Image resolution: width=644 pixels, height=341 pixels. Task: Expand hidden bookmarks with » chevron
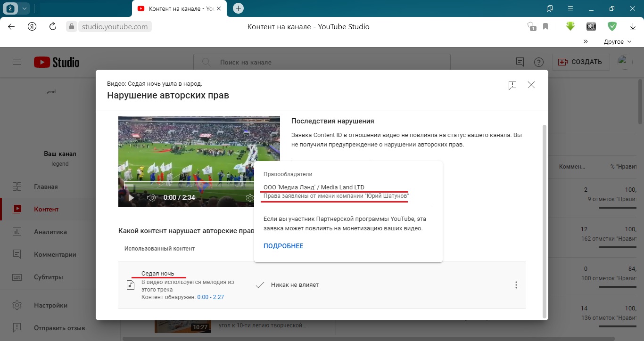tap(586, 41)
